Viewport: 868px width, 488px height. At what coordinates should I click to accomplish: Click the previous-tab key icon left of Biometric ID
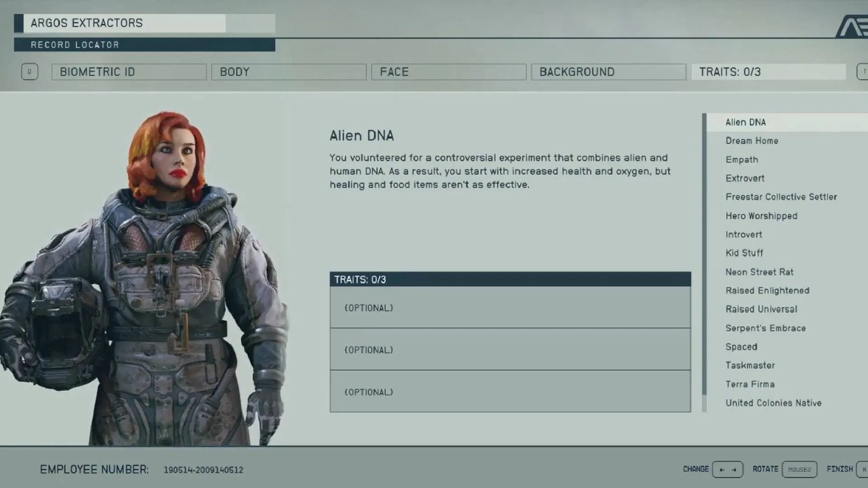point(30,72)
